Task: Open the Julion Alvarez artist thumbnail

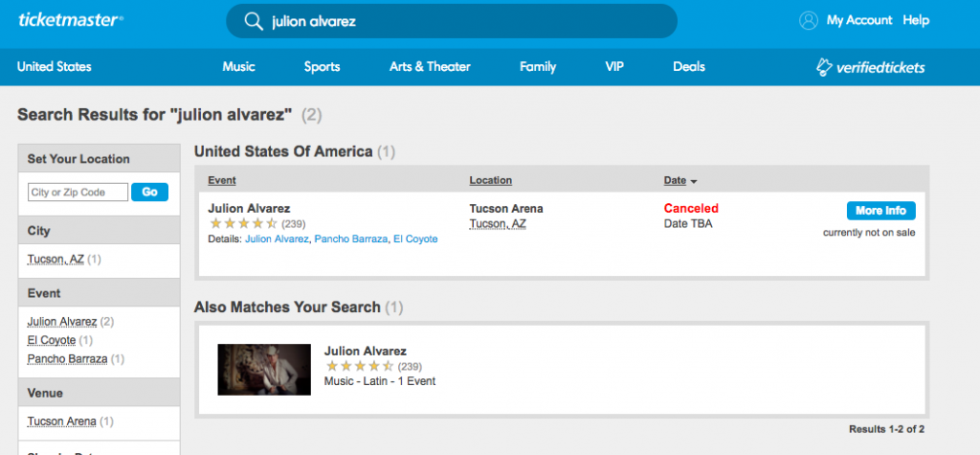Action: [x=264, y=369]
